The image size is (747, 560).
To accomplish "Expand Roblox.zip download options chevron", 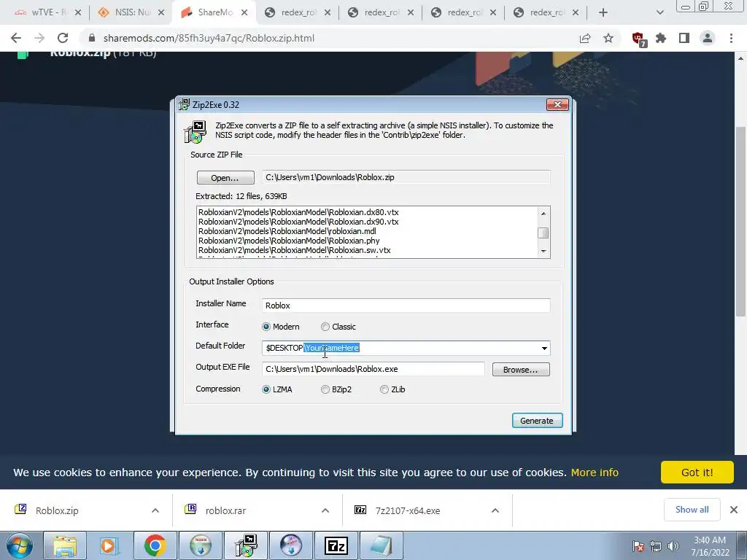I will [155, 510].
